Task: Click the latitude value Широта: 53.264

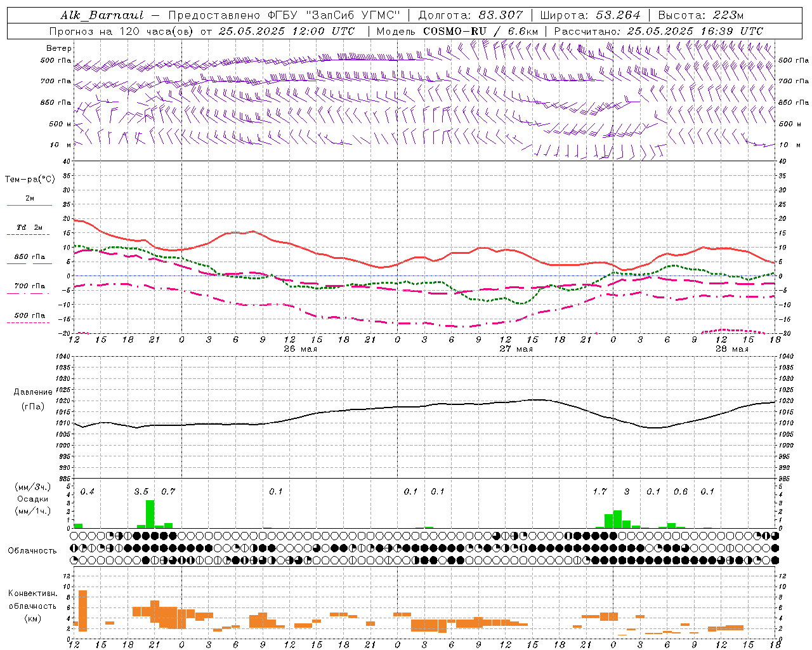Action: (590, 15)
